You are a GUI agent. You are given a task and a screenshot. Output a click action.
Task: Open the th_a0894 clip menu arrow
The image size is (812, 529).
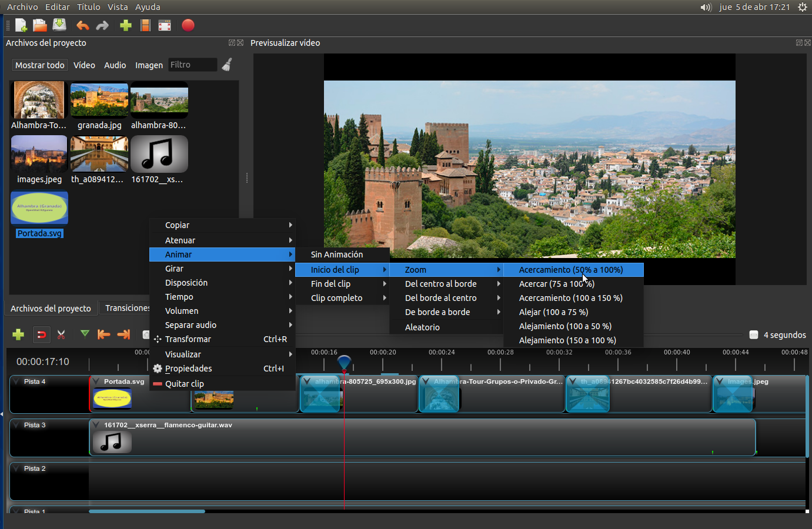tap(573, 381)
